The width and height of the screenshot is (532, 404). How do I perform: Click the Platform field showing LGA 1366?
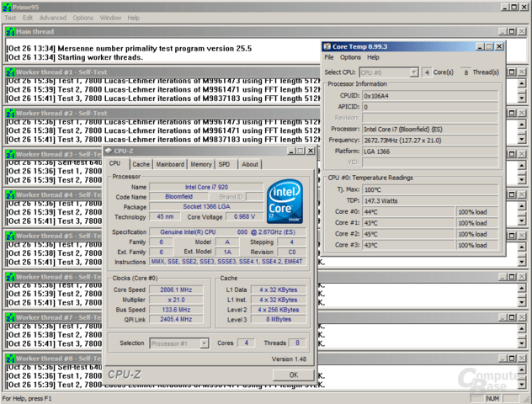[x=430, y=151]
